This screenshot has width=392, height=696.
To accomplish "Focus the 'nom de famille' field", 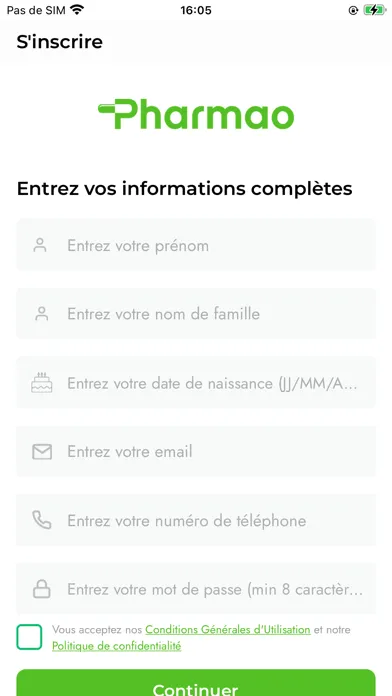I will pos(196,314).
